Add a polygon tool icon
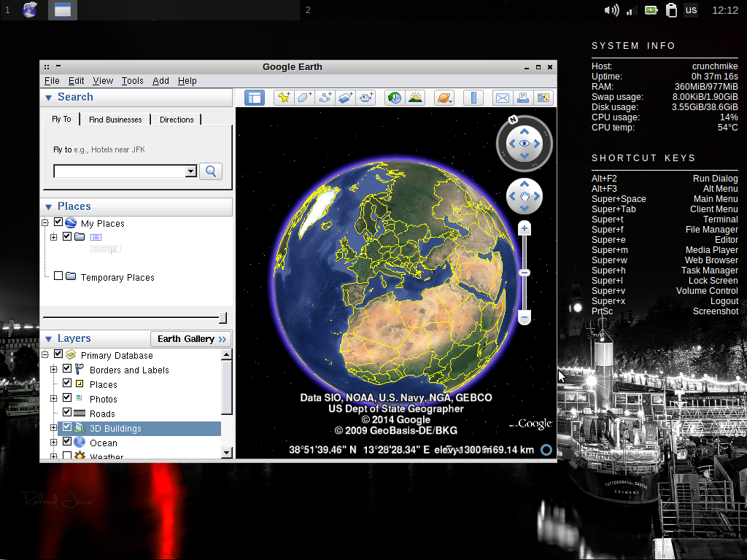The height and width of the screenshot is (560, 747). [304, 98]
